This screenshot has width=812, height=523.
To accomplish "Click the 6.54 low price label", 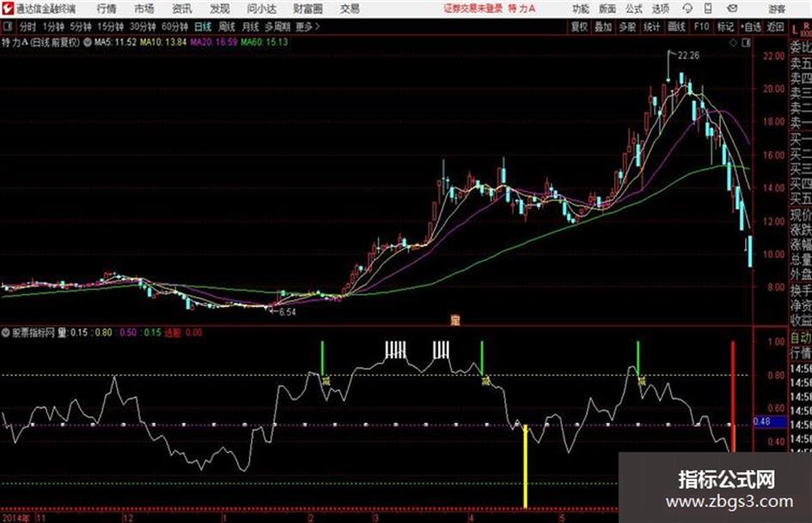I will click(287, 313).
